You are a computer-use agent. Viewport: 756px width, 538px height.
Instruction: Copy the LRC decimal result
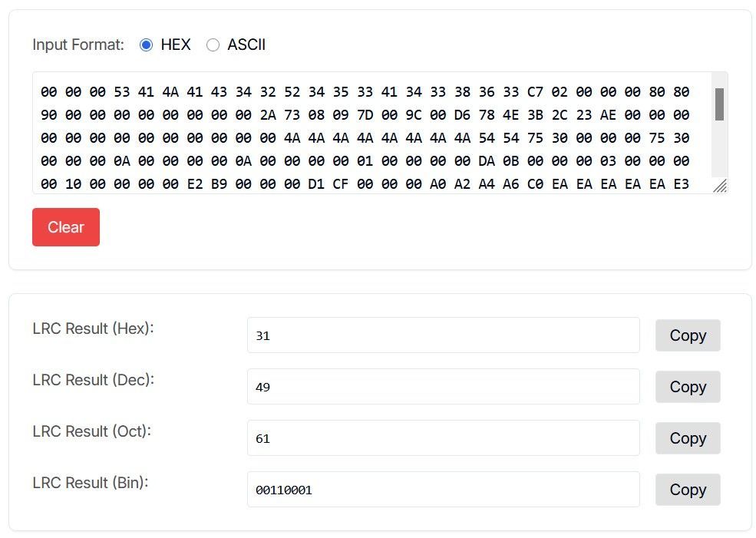pyautogui.click(x=687, y=387)
